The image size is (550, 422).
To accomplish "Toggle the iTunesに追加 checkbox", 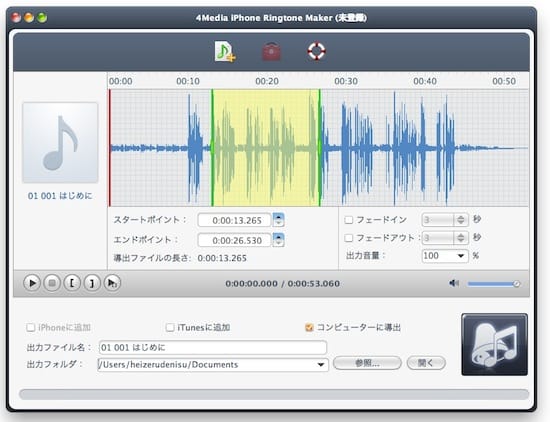I will click(x=170, y=327).
